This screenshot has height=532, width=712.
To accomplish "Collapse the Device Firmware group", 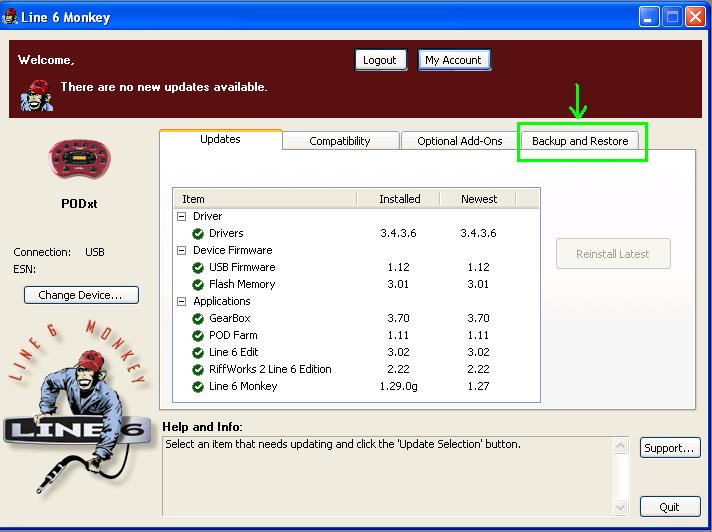I will tap(182, 251).
